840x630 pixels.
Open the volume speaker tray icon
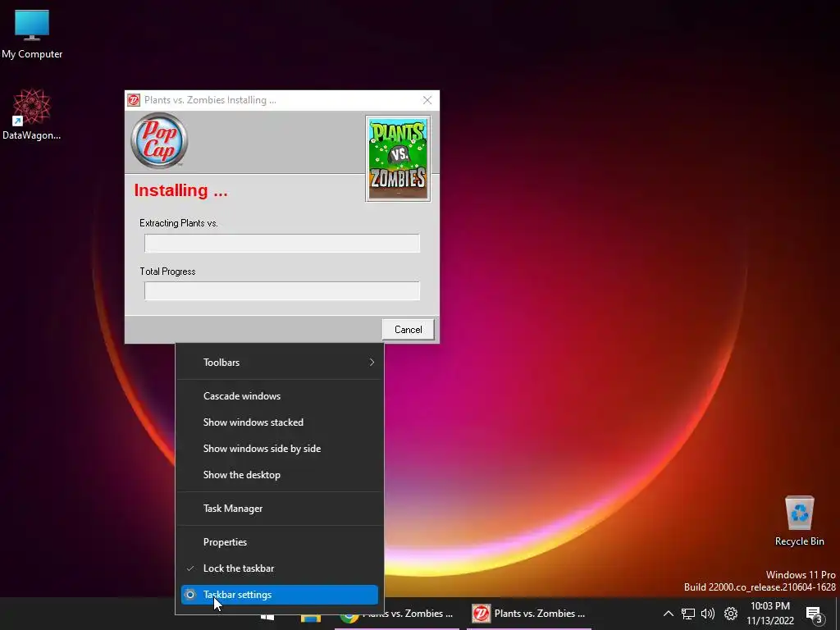(x=708, y=614)
